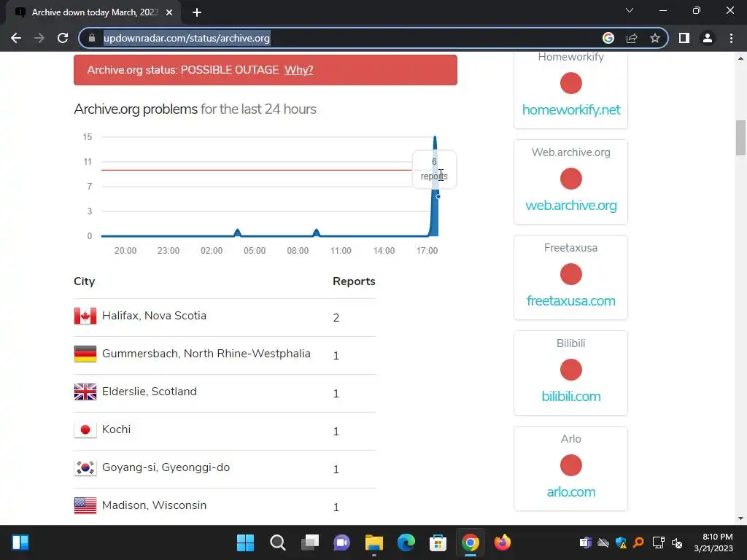
Task: Click the small chart bump near 08:00
Action: pos(317,233)
